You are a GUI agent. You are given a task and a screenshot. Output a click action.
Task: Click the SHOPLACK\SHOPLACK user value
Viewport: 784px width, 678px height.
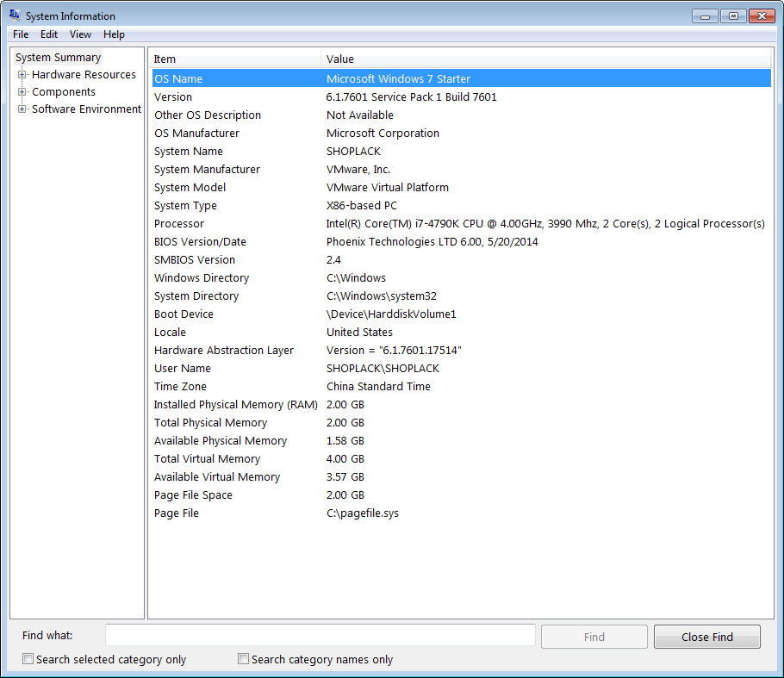(x=383, y=369)
